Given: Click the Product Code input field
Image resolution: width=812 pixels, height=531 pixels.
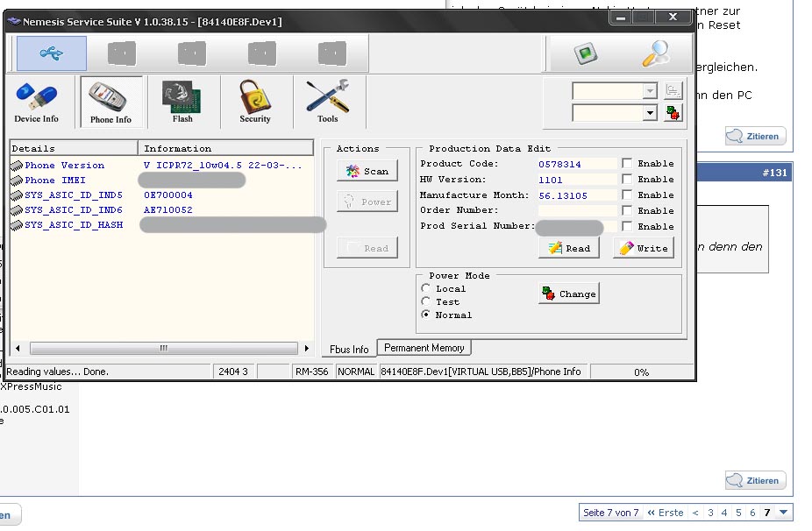Looking at the screenshot, I should [x=577, y=164].
